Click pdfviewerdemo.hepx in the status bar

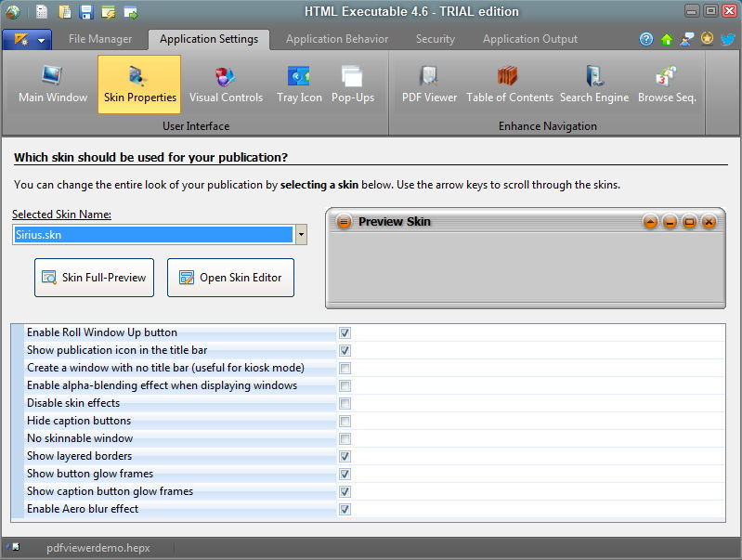[x=98, y=548]
